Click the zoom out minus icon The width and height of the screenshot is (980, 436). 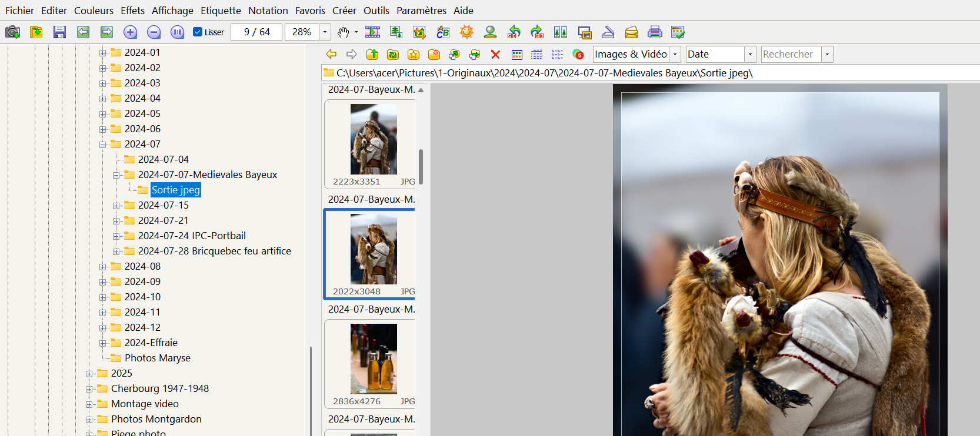click(x=154, y=32)
